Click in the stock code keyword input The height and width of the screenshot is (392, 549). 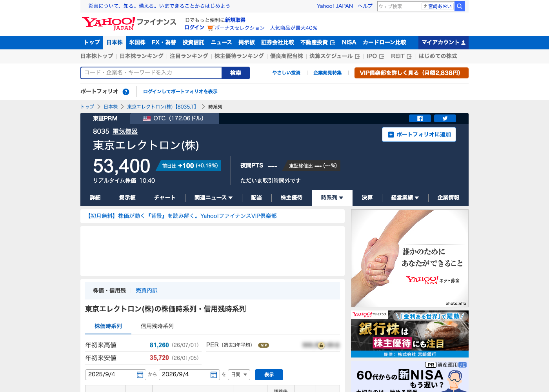coord(151,73)
